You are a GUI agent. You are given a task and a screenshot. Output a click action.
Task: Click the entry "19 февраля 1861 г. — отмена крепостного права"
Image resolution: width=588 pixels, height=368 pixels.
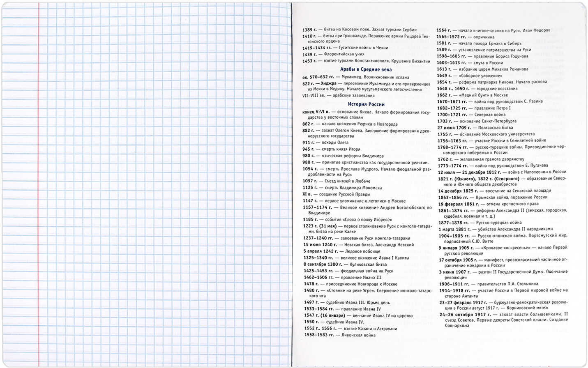(488, 204)
